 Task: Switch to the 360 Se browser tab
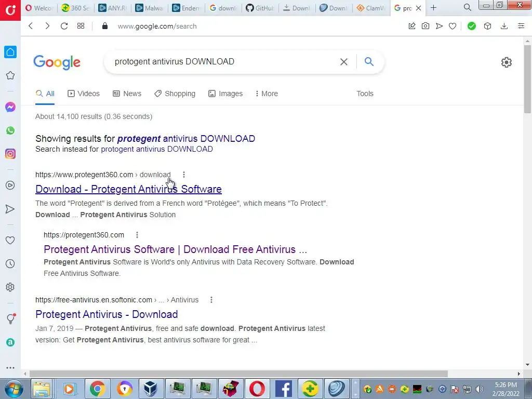pyautogui.click(x=76, y=8)
